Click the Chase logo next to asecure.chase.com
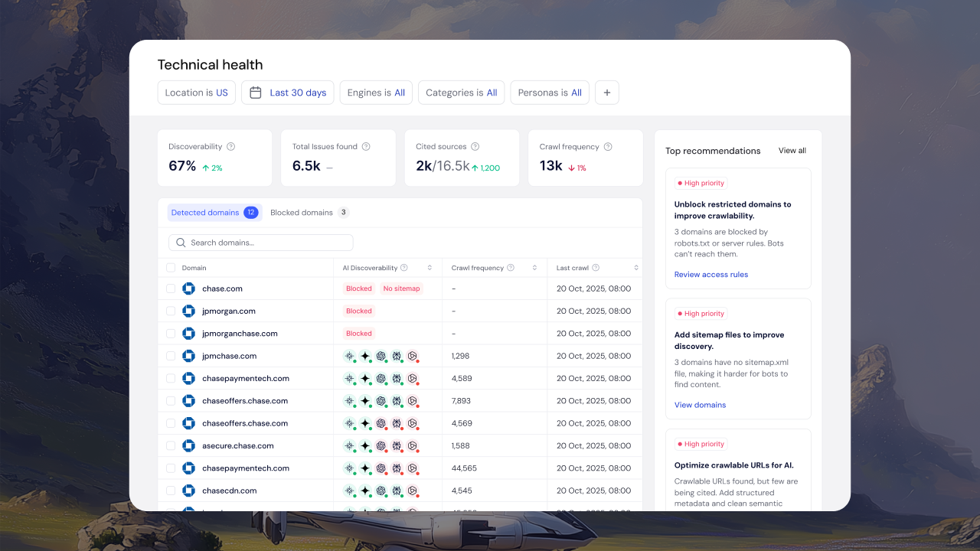980x551 pixels. point(188,445)
